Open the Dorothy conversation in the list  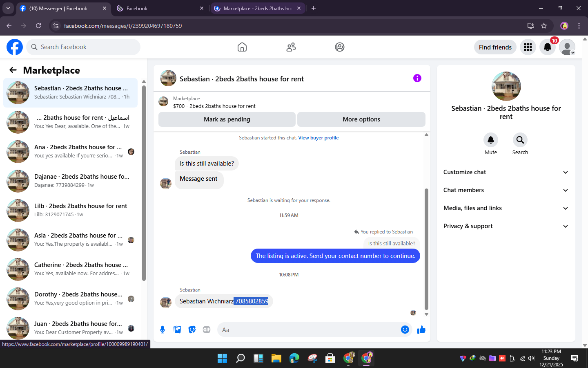point(70,299)
